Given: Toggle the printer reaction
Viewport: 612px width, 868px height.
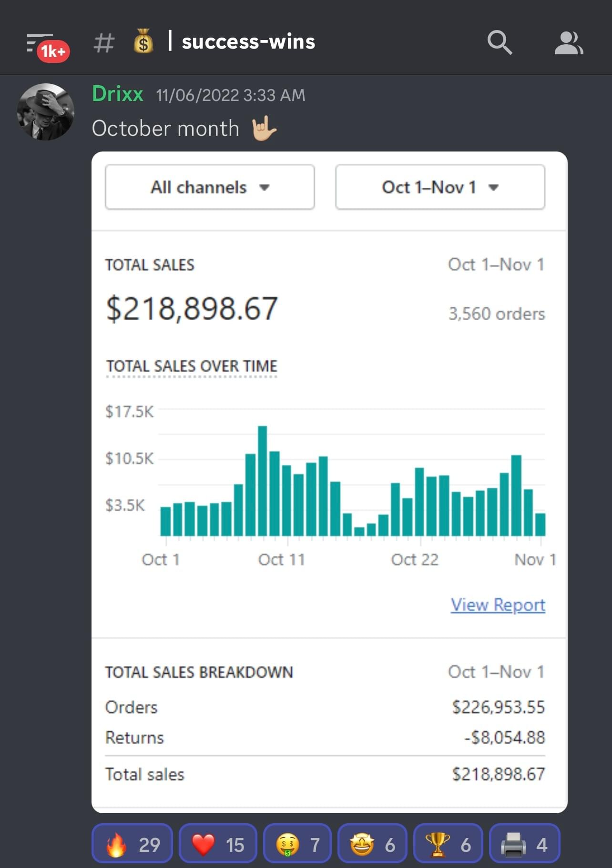Looking at the screenshot, I should [x=524, y=844].
